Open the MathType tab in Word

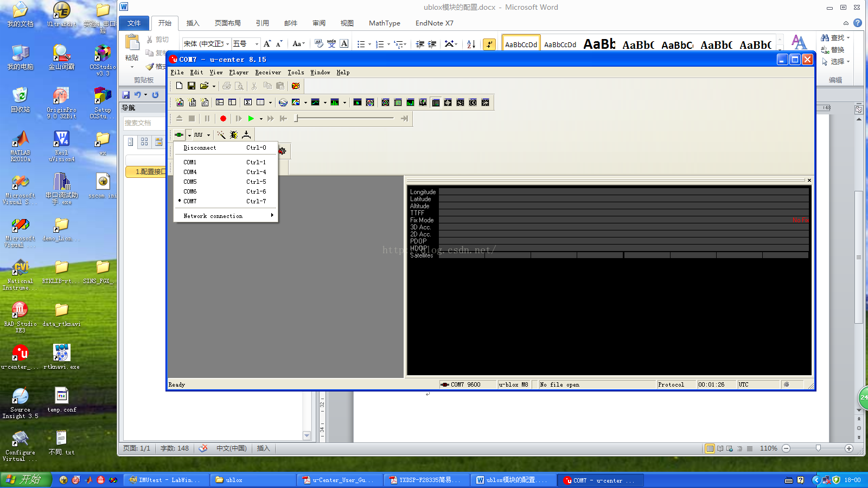pyautogui.click(x=385, y=23)
